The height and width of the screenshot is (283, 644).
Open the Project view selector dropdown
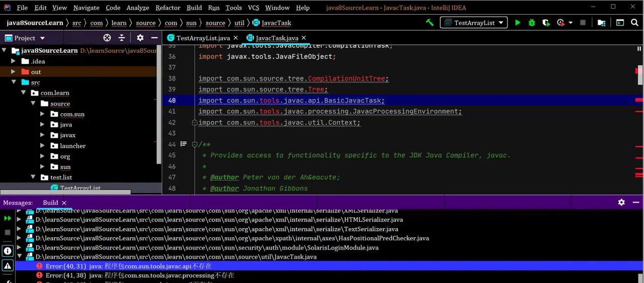tap(25, 38)
